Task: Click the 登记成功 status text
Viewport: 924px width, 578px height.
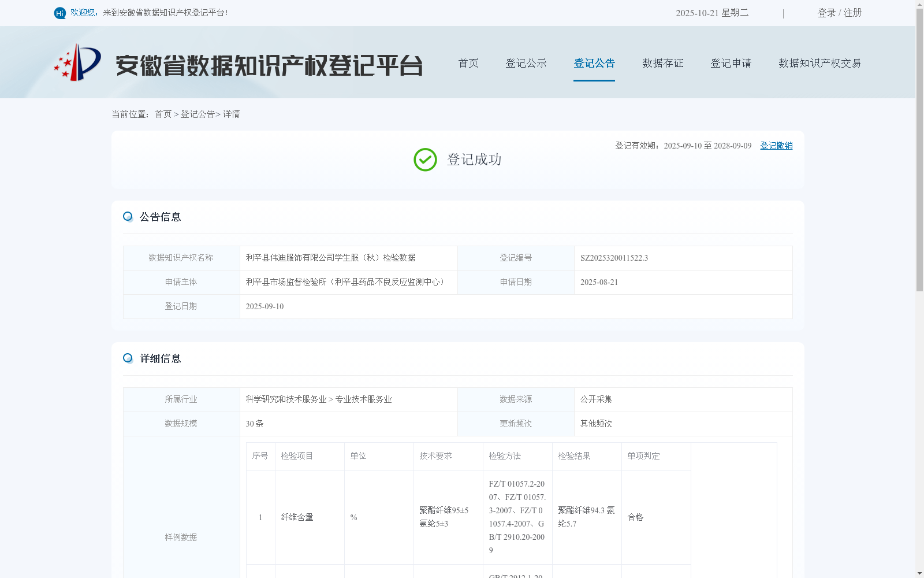Action: (474, 160)
